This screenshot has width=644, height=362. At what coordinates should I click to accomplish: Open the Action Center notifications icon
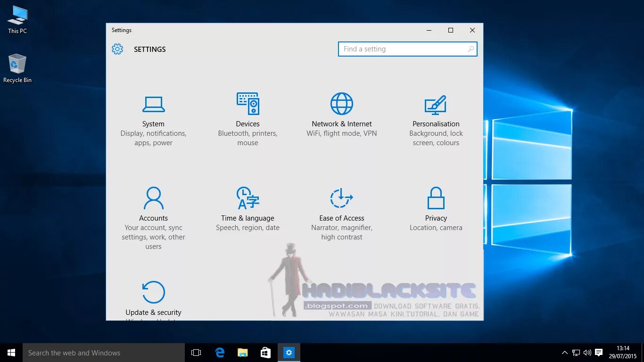point(599,353)
